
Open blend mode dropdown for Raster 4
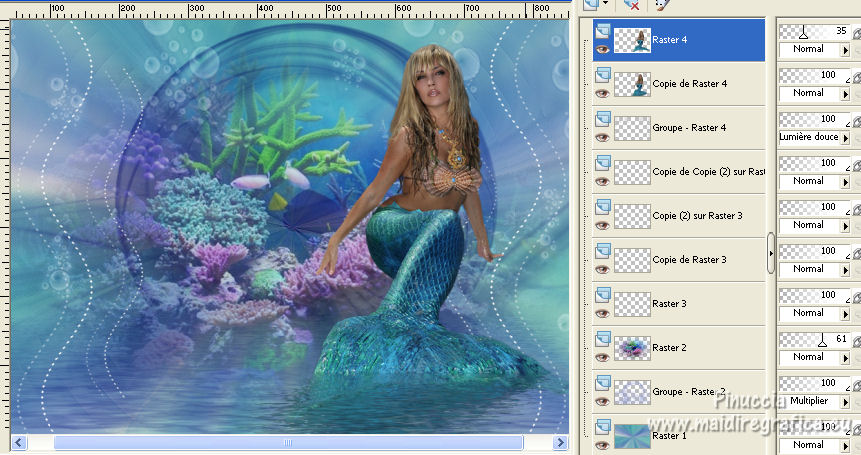845,50
